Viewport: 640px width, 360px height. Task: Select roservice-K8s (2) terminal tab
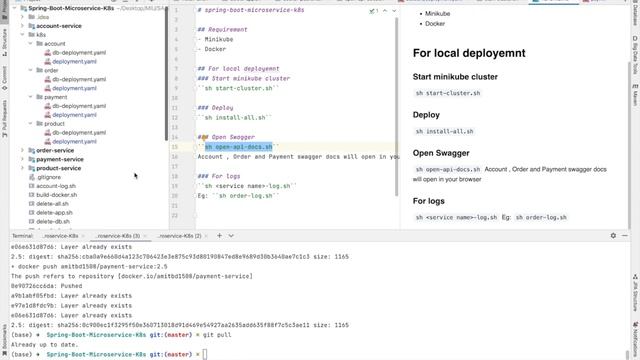point(179,236)
